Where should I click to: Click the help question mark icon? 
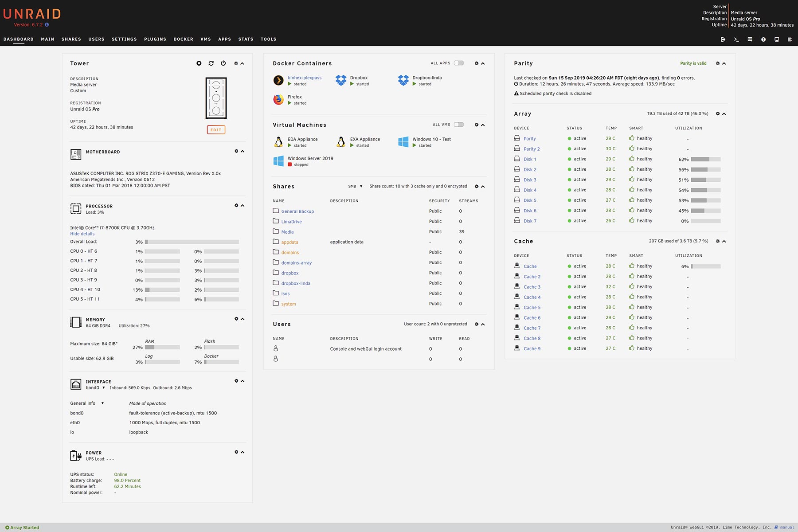click(x=763, y=39)
